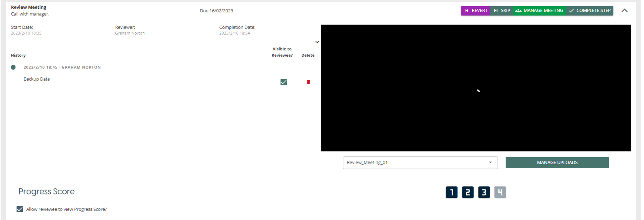Toggle Visible to Reviewee for Backup Data
This screenshot has width=644, height=220.
pos(284,82)
